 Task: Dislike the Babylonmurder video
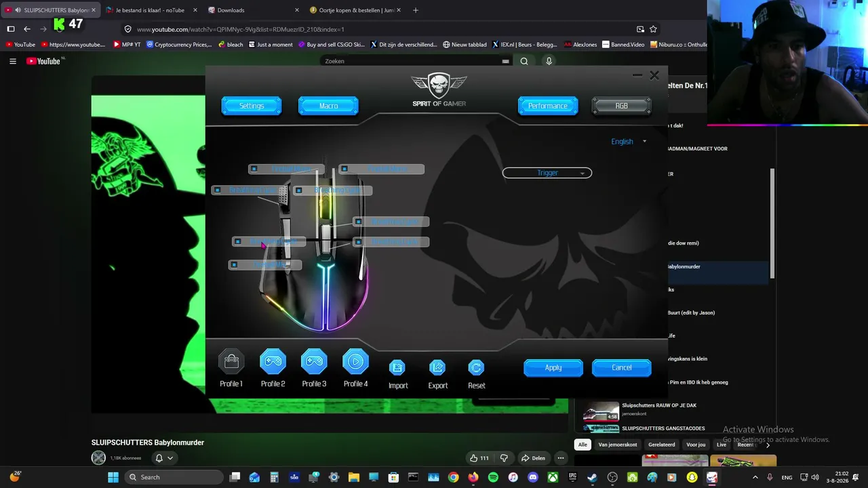pyautogui.click(x=504, y=458)
